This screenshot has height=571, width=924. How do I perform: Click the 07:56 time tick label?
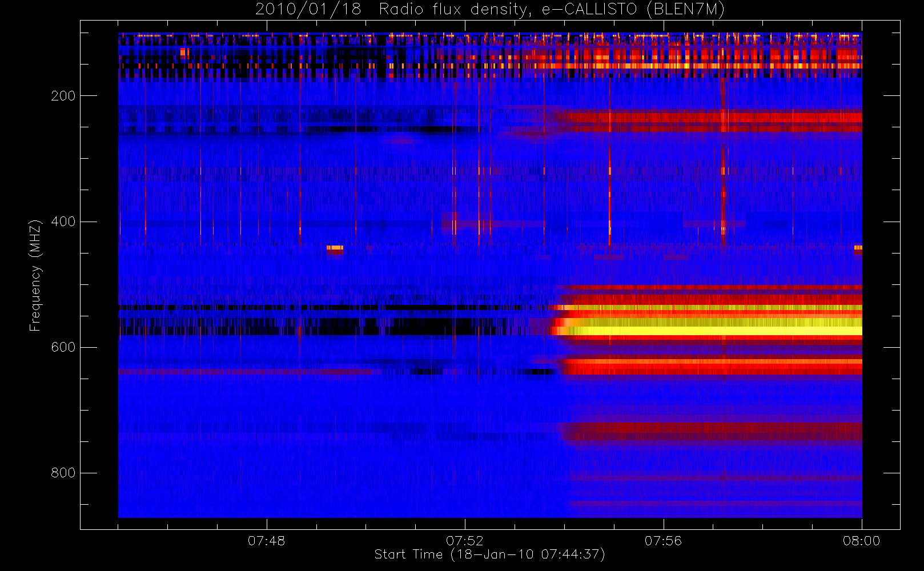(664, 541)
